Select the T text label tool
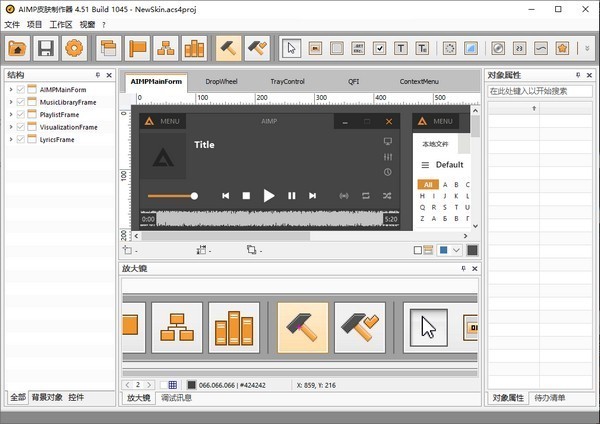Image resolution: width=600 pixels, height=424 pixels. pyautogui.click(x=401, y=48)
